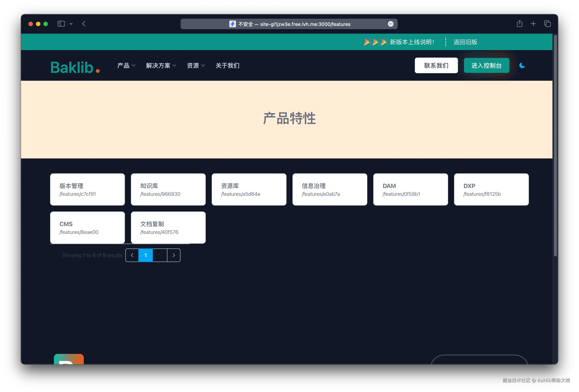Expand the 资源 dropdown menu
The width and height of the screenshot is (579, 392).
click(196, 65)
